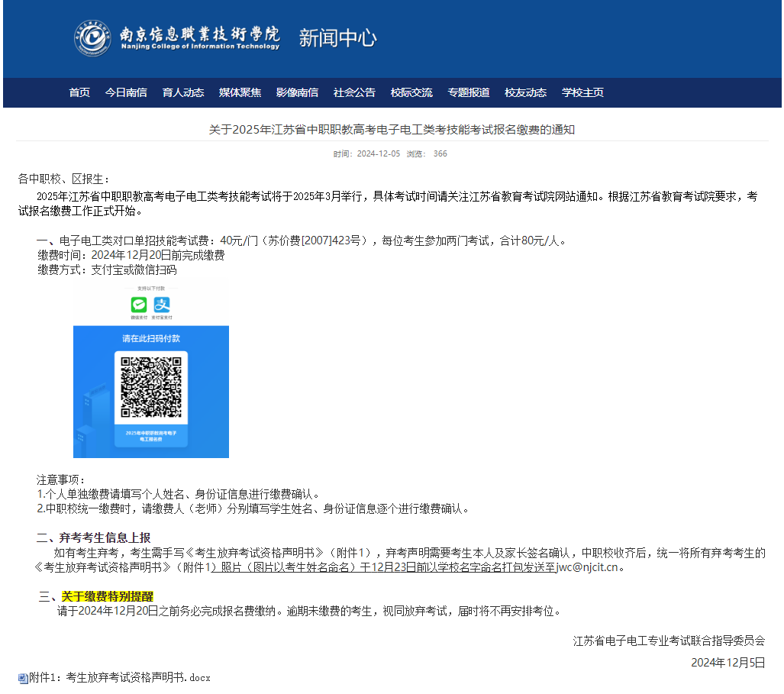Visit 学校主页 link in navigation
The height and width of the screenshot is (694, 784).
[582, 92]
